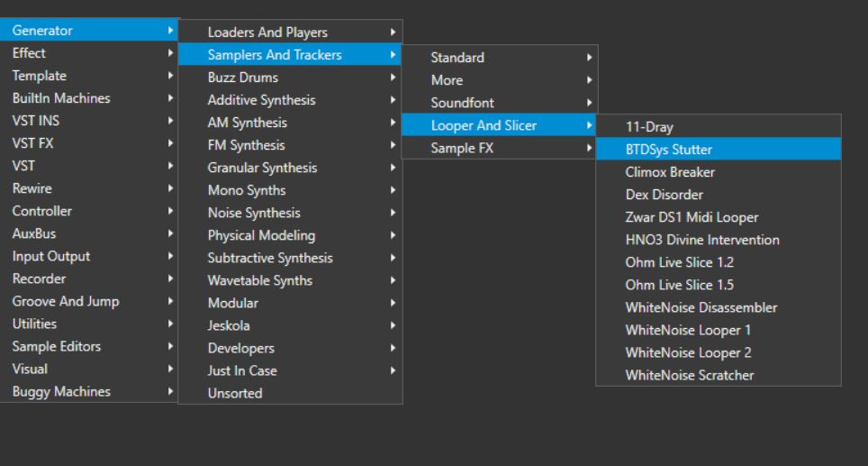
Task: Select Ohm Live Slice 1.5
Action: [x=679, y=285]
